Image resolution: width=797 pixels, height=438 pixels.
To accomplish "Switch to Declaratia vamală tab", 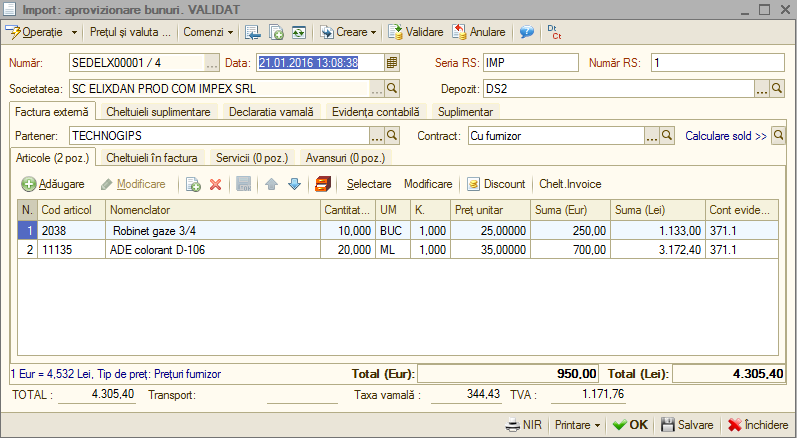I will (271, 112).
